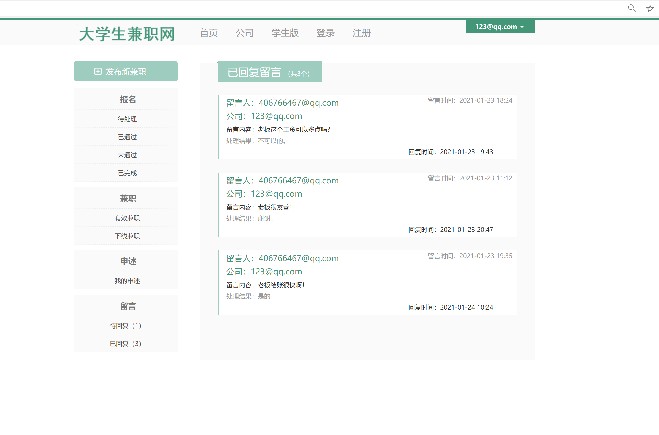This screenshot has height=435, width=659.
Task: Select 待处理 under the 报名 section
Action: 126,119
